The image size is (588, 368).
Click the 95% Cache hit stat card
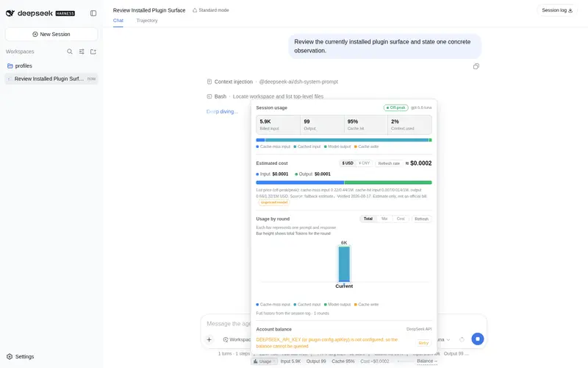click(365, 124)
